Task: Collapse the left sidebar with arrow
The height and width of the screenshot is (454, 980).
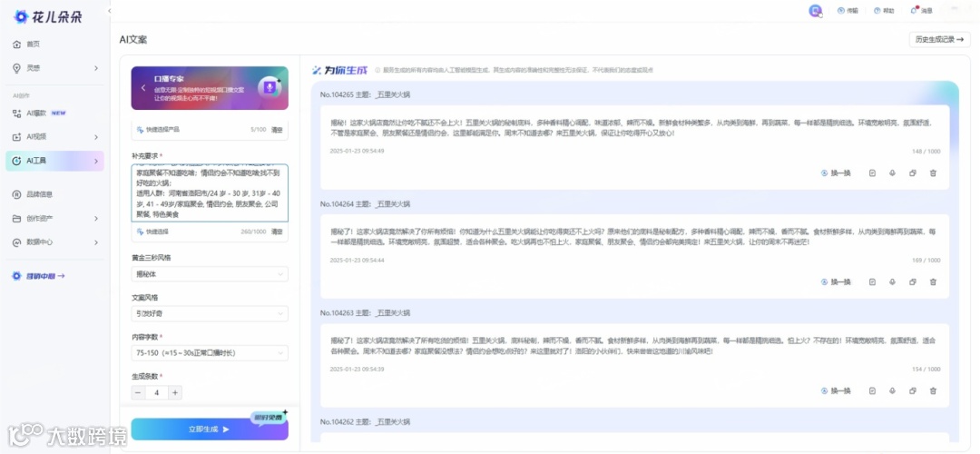Action: (110, 11)
